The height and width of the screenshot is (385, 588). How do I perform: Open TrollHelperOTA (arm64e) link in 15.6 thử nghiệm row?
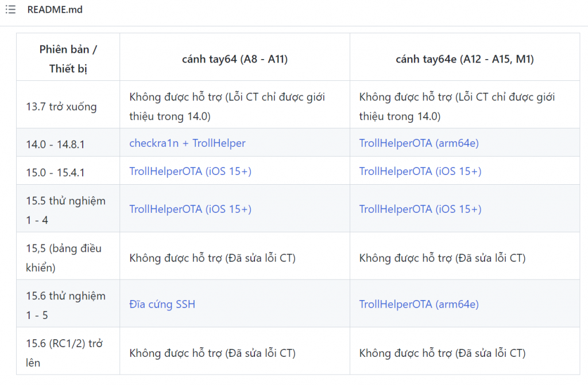pyautogui.click(x=419, y=305)
